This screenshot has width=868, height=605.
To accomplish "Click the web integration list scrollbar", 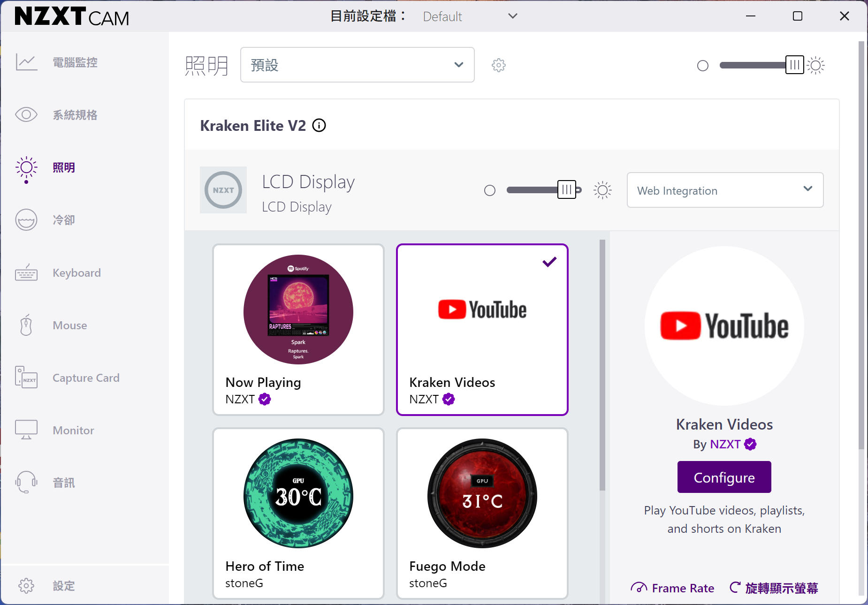I will coord(602,365).
